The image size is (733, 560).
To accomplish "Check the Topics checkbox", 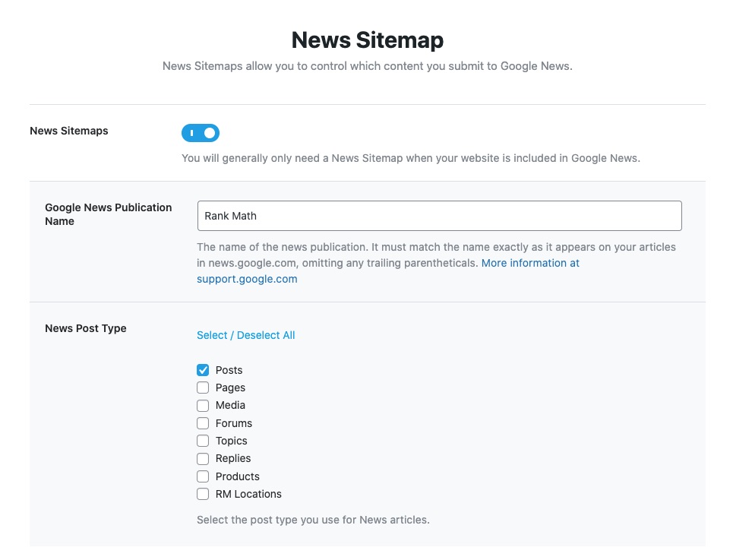I will click(203, 441).
